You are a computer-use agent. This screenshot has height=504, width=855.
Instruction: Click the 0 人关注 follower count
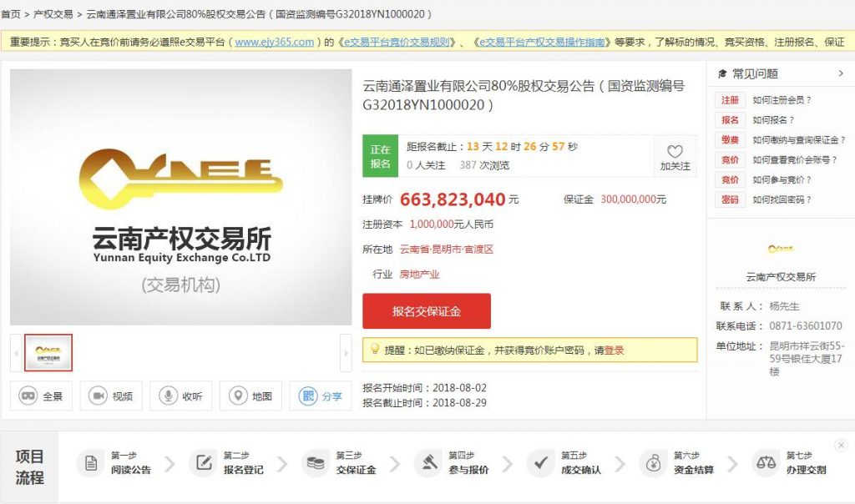[426, 165]
